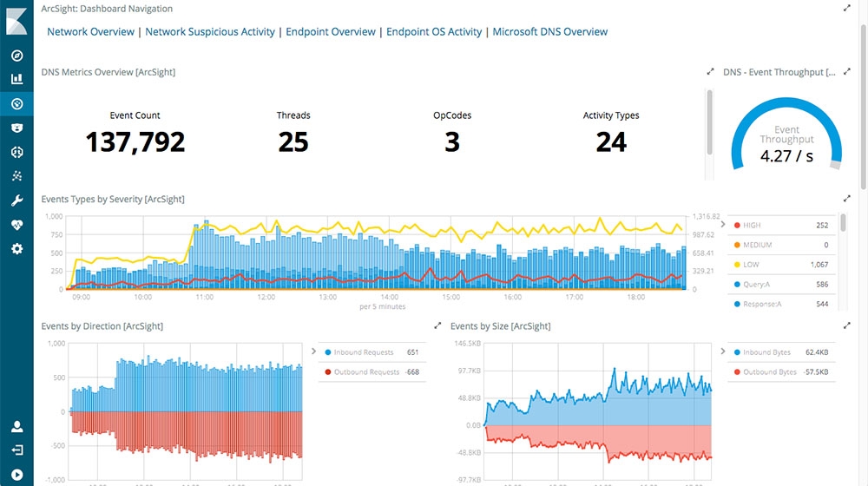Click the collapse sidebar arrow icon

tap(17, 475)
